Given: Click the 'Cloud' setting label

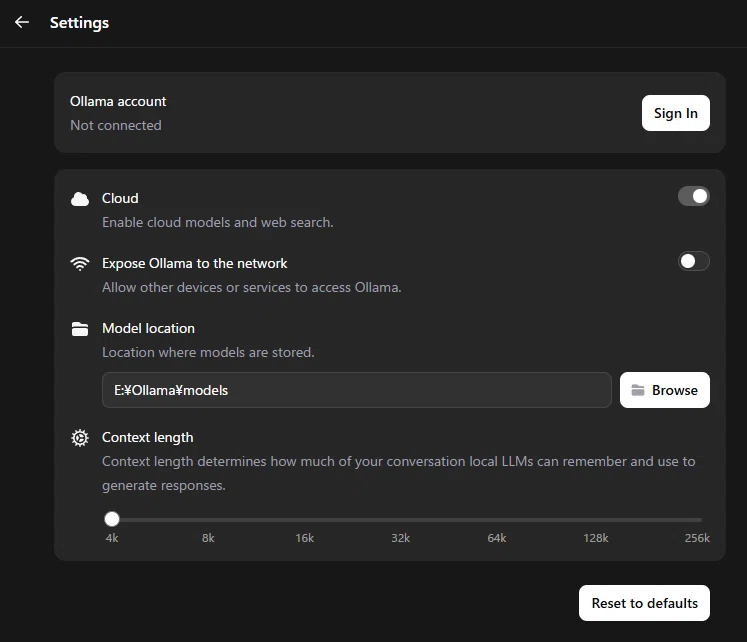Looking at the screenshot, I should tap(120, 198).
